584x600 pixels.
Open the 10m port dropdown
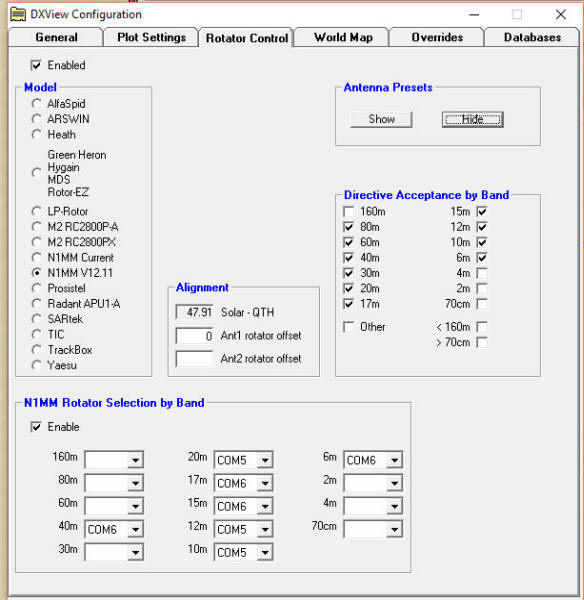click(x=265, y=552)
